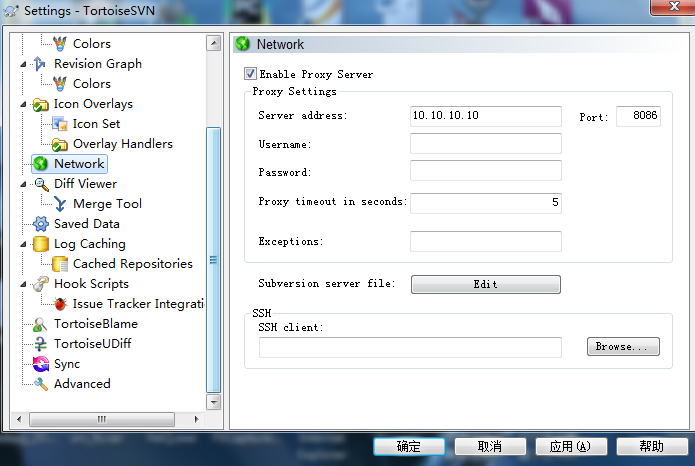Image resolution: width=695 pixels, height=466 pixels.
Task: Click the SSH client path field
Action: [x=410, y=347]
